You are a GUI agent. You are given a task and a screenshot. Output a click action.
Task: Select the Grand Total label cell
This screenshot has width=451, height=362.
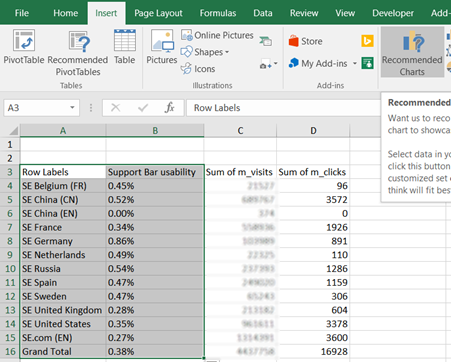[x=63, y=351]
